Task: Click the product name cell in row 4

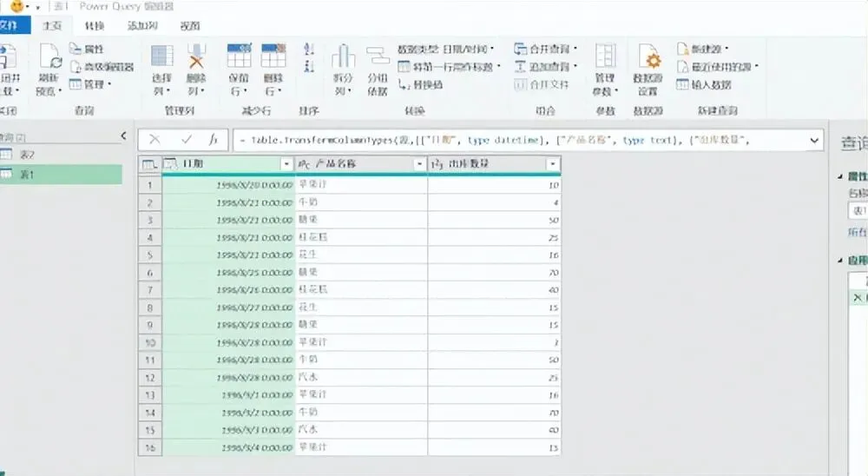Action: tap(361, 237)
